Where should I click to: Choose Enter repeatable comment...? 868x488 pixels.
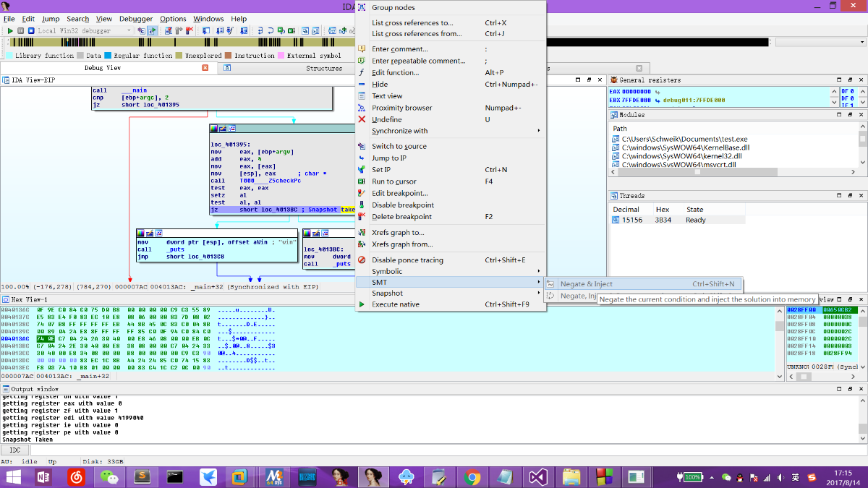450,61
